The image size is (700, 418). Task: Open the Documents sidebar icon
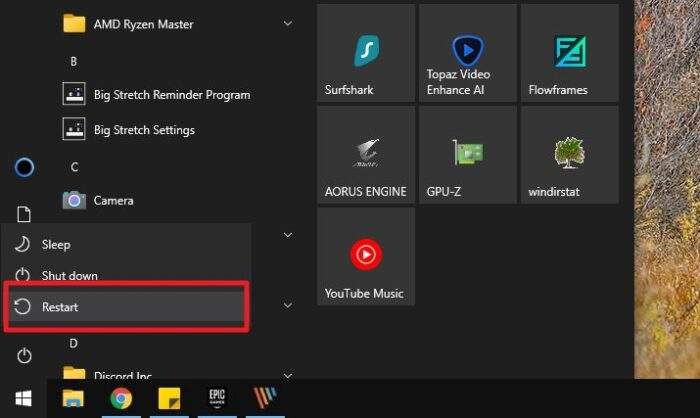24,214
